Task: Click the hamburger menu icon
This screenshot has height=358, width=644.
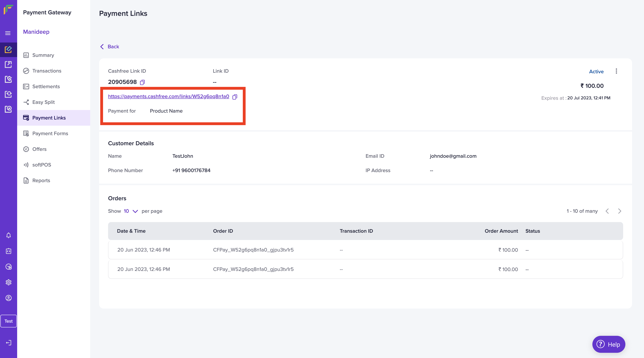Action: pyautogui.click(x=8, y=33)
